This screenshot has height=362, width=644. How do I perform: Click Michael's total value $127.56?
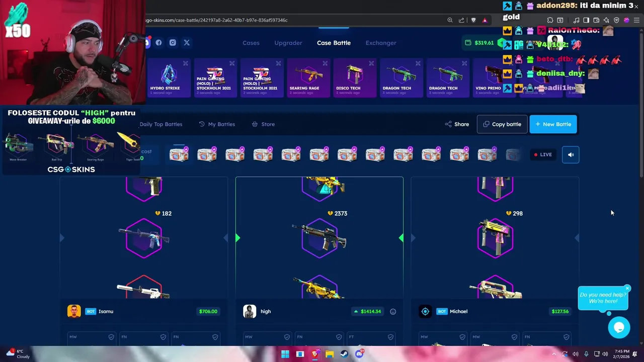coord(560,312)
